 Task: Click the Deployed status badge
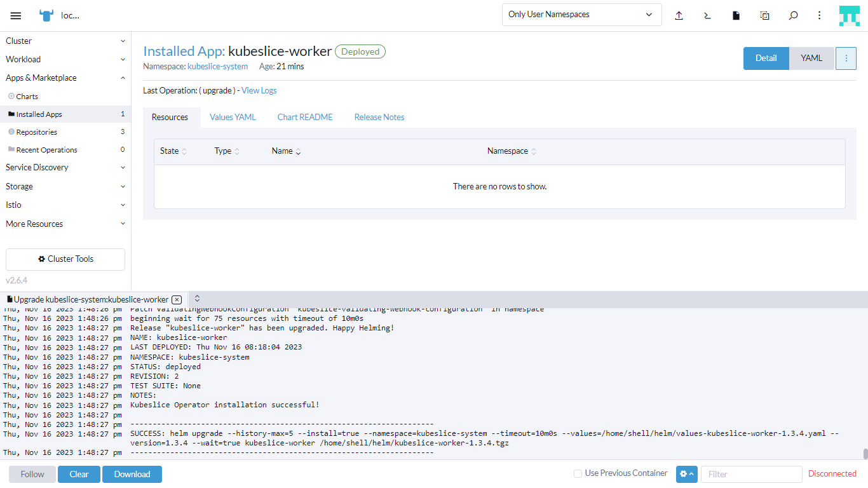[360, 51]
